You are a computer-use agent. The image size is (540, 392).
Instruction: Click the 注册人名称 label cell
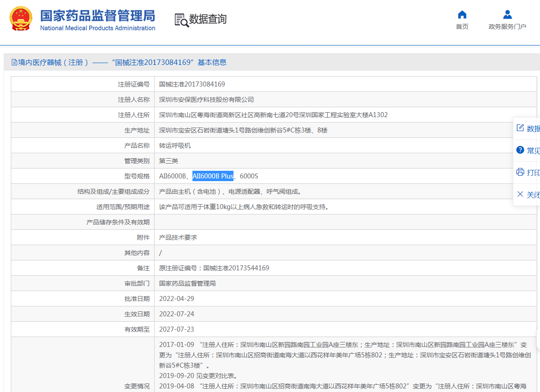coord(82,100)
